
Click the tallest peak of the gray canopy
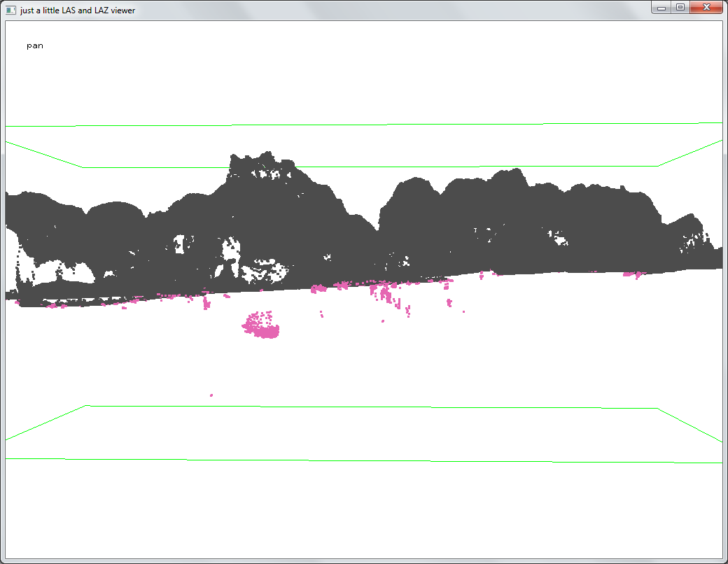point(265,155)
